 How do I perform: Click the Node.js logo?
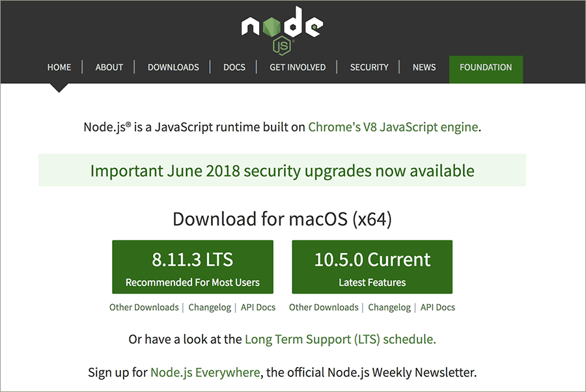point(283,31)
